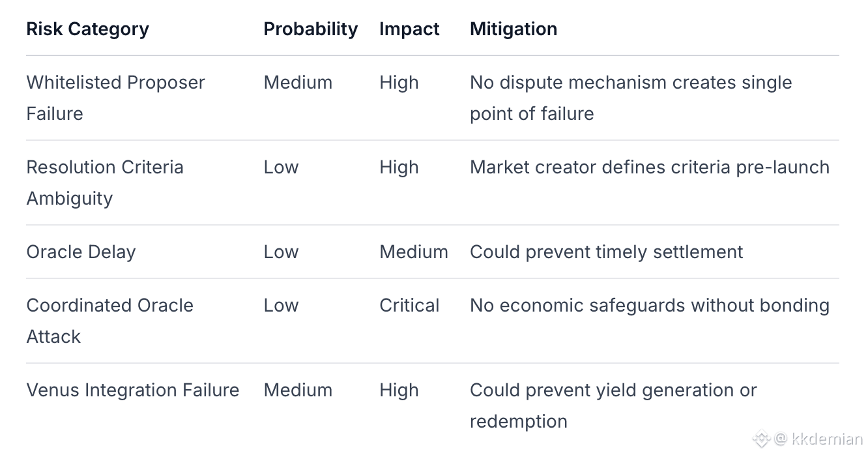Select the Impact column header
868x455 pixels.
point(409,29)
